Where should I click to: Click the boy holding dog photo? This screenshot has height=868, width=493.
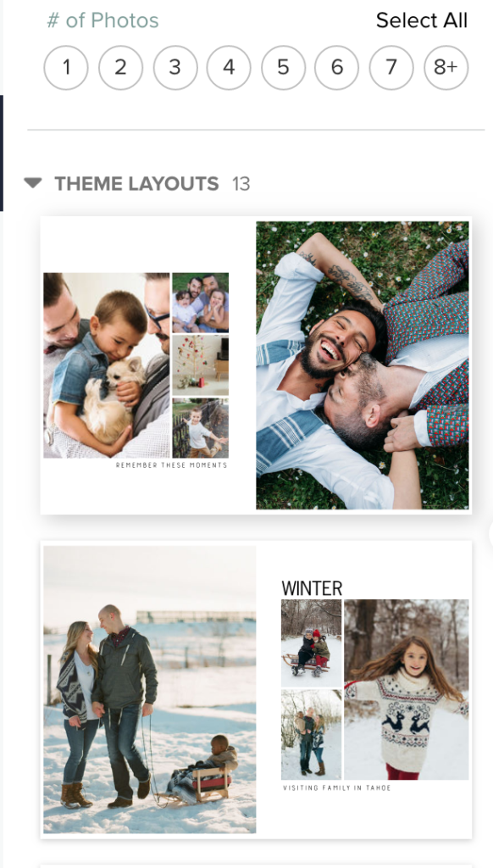pos(107,365)
